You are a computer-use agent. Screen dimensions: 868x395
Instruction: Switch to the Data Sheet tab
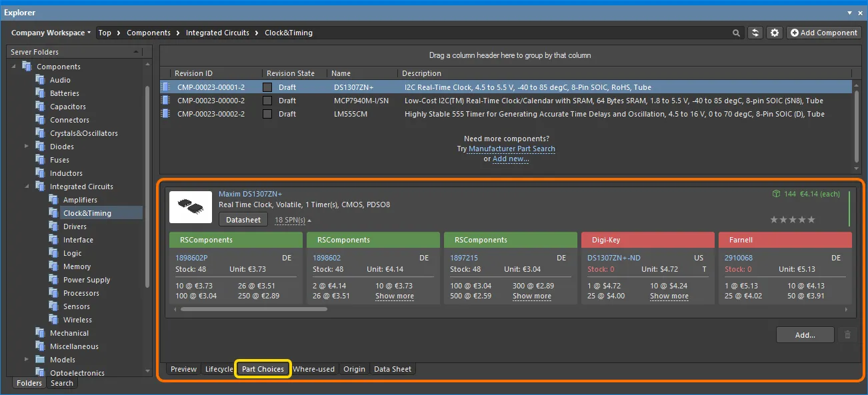(393, 369)
